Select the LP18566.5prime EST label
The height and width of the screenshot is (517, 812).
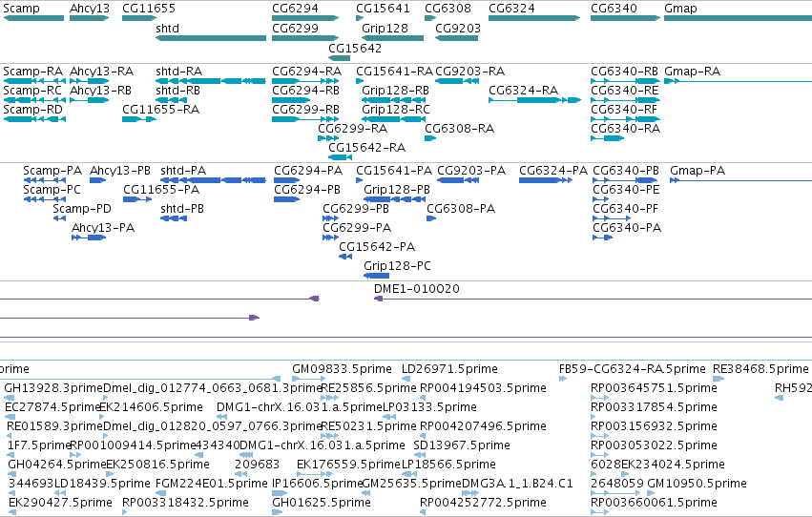click(x=448, y=465)
